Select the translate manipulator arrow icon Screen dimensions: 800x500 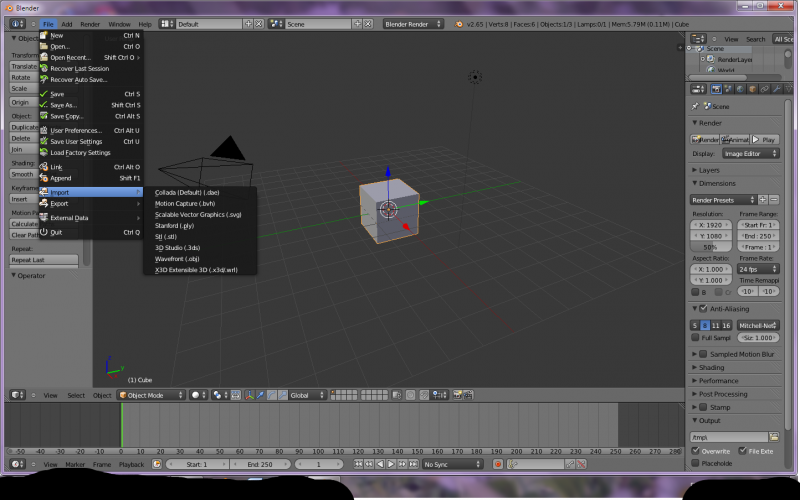point(260,395)
